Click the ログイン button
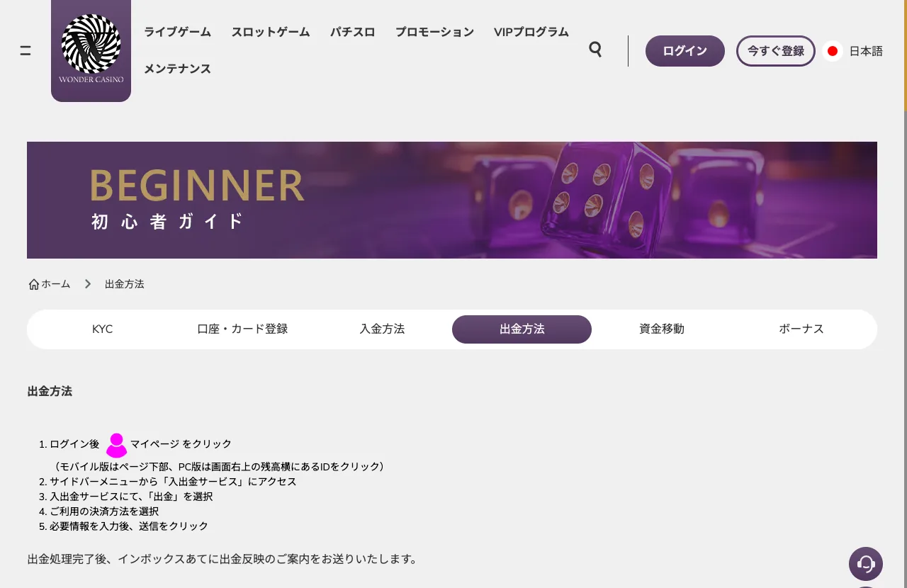The image size is (907, 588). 685,51
